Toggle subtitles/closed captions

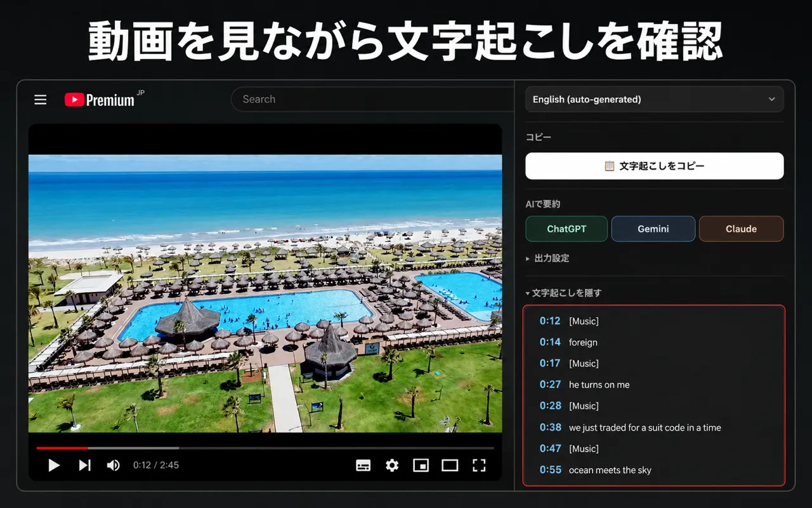[363, 465]
